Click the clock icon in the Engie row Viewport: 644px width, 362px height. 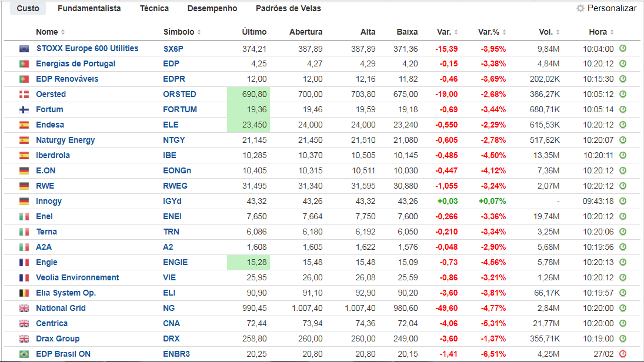tap(623, 262)
